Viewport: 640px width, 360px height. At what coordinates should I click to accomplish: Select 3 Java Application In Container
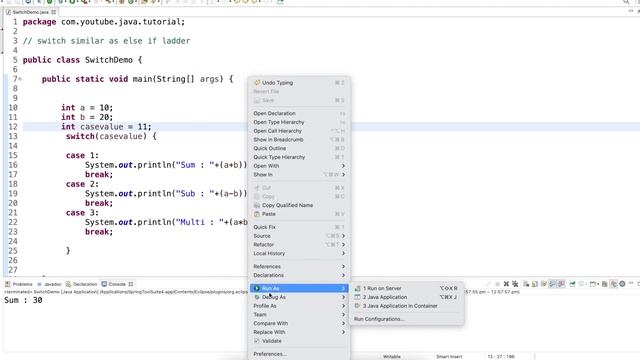tap(406, 306)
